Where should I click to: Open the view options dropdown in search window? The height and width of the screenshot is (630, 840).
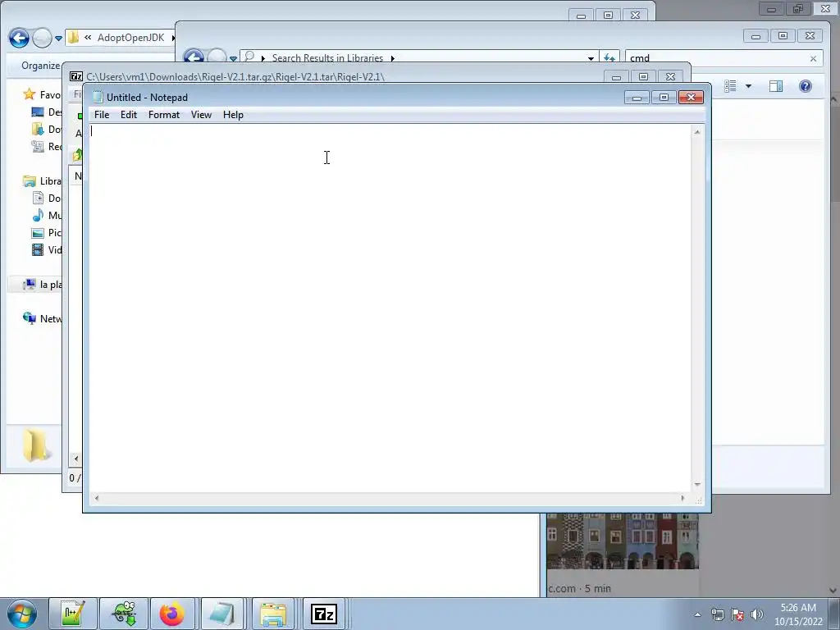748,86
